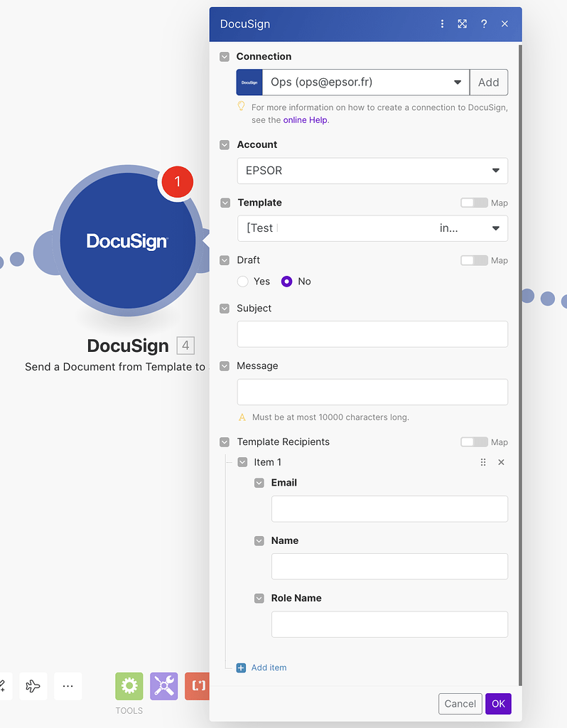Click the Add connection button
The height and width of the screenshot is (728, 567).
[489, 82]
